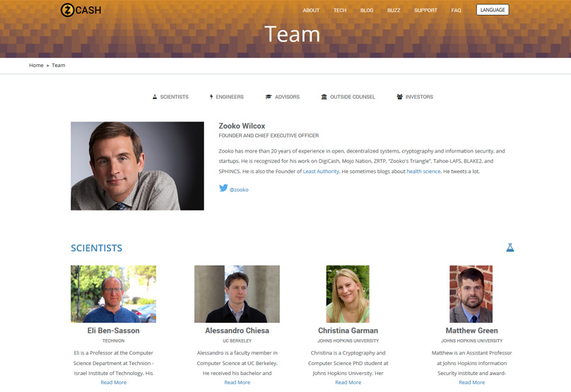Go to the Blog page
The height and width of the screenshot is (392, 571).
367,10
